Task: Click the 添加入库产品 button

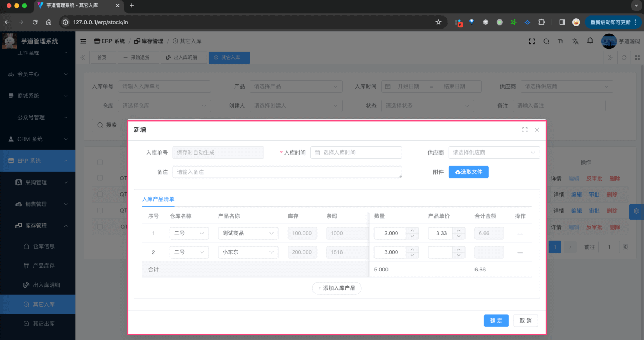Action: point(336,288)
